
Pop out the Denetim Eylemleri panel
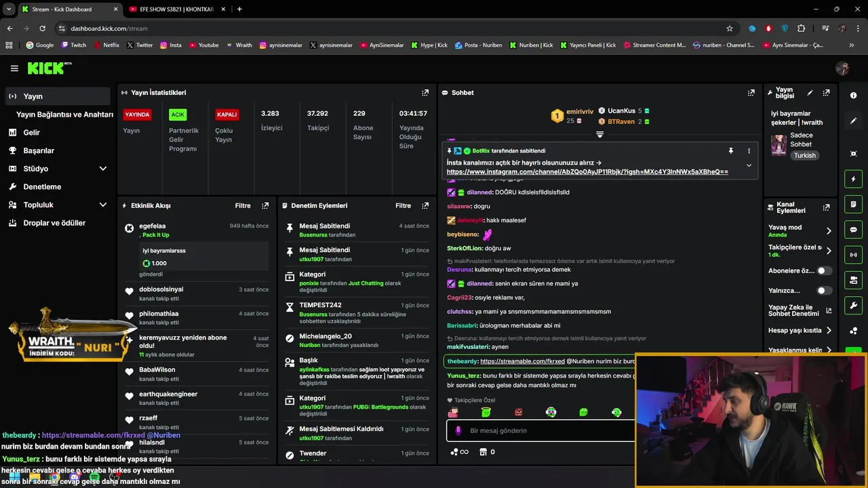(x=425, y=205)
